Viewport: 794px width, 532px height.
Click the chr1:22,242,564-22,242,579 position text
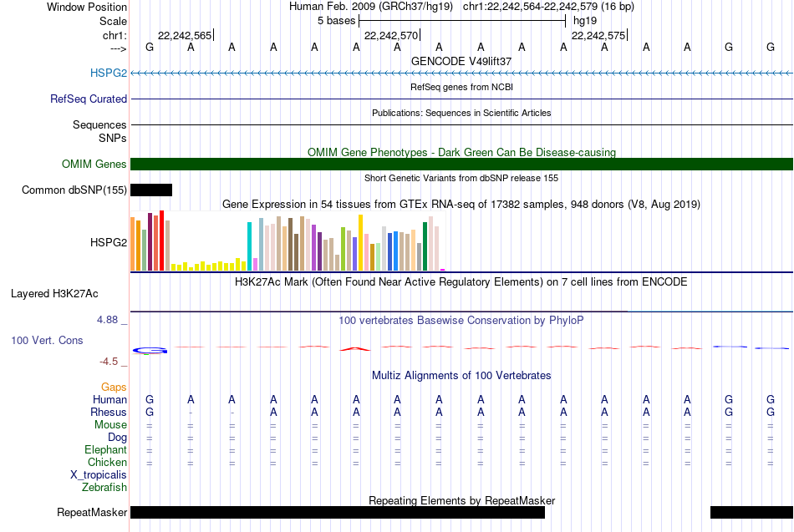click(x=548, y=7)
